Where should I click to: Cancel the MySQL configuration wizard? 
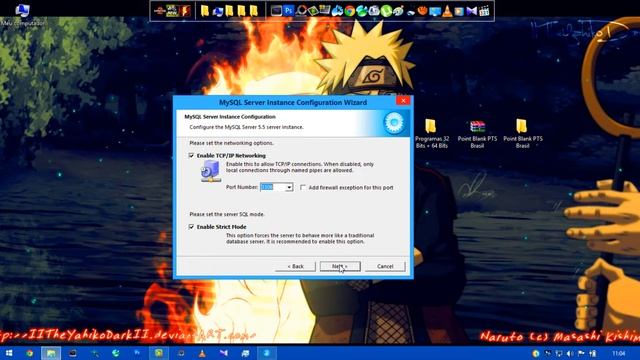tap(385, 266)
